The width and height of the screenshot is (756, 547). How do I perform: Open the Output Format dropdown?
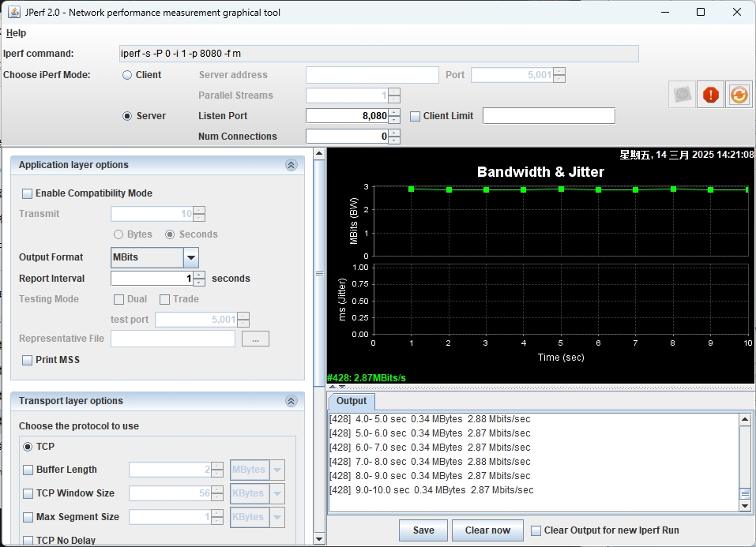tap(190, 257)
